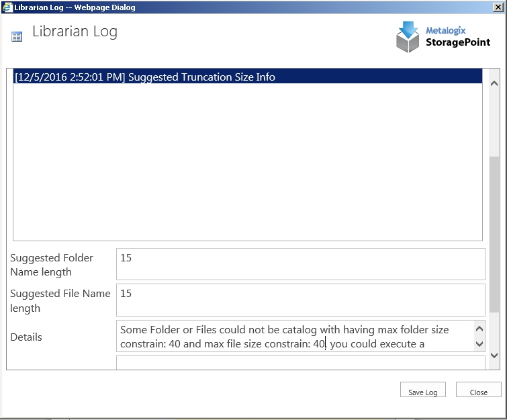Click the Librarian Log list icon

click(17, 37)
